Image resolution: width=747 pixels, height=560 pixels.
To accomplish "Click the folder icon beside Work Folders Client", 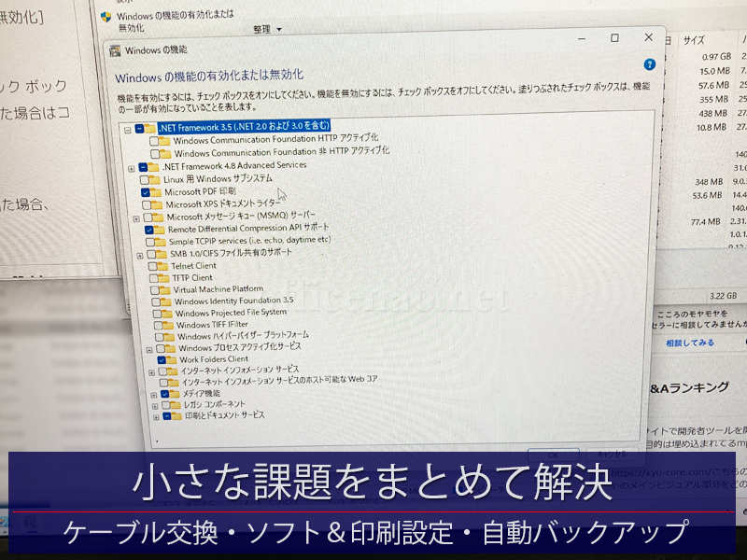I will [x=172, y=359].
